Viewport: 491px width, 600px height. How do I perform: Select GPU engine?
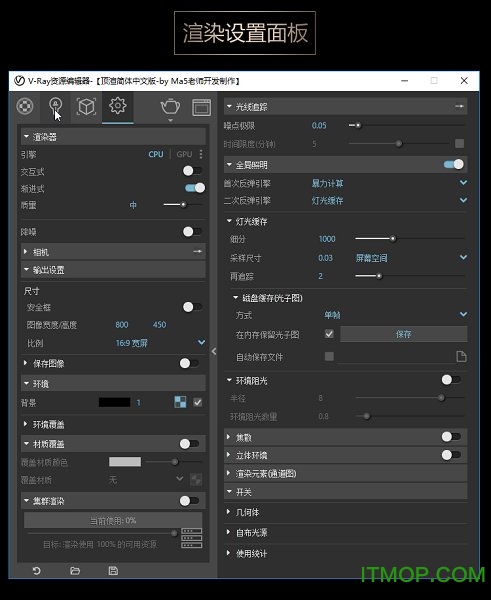[x=184, y=154]
